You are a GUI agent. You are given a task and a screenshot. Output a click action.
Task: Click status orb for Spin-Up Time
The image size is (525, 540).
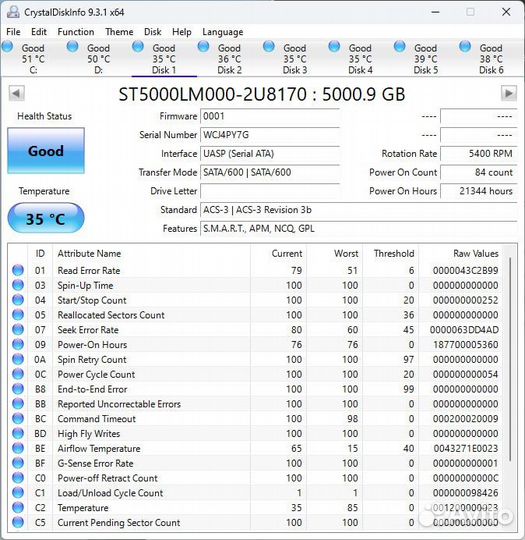18,285
